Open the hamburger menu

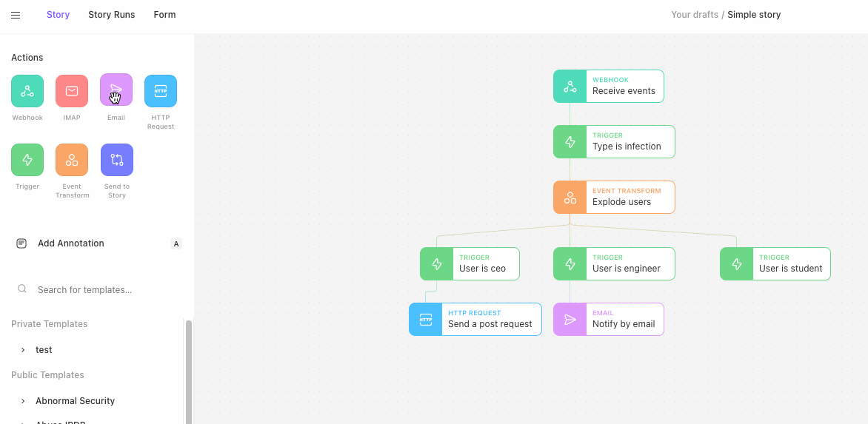point(16,15)
